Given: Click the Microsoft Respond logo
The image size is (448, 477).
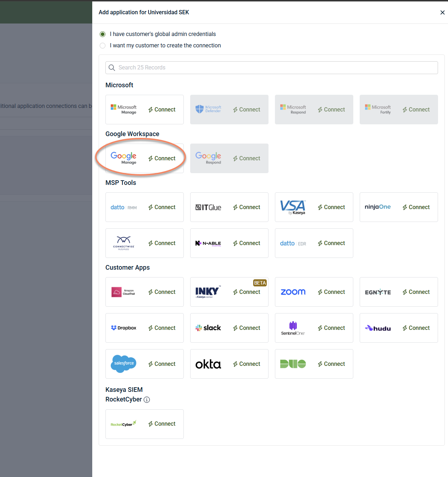Looking at the screenshot, I should 293,109.
